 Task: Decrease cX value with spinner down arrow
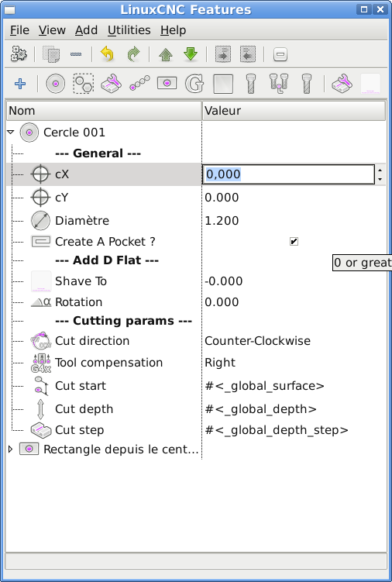pyautogui.click(x=380, y=179)
